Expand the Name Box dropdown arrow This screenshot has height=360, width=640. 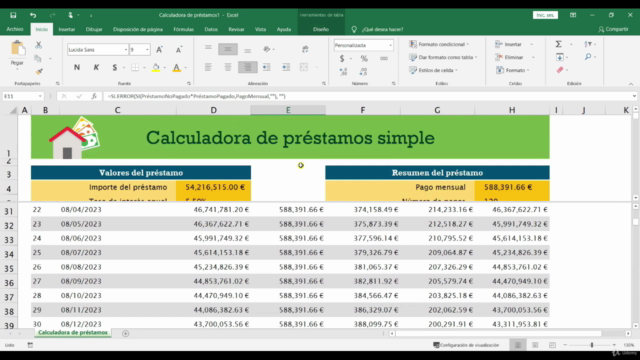click(40, 96)
